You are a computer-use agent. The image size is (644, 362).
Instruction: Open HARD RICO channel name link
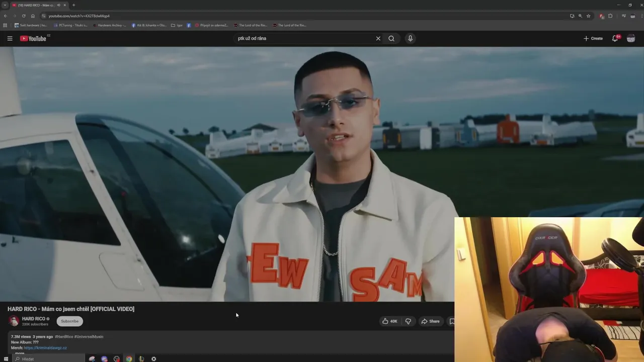tap(34, 319)
